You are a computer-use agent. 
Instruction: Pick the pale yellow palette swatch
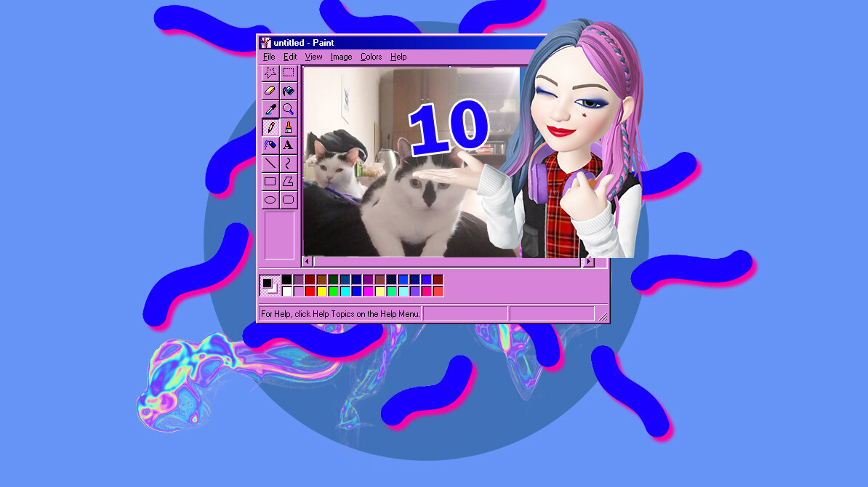[379, 291]
